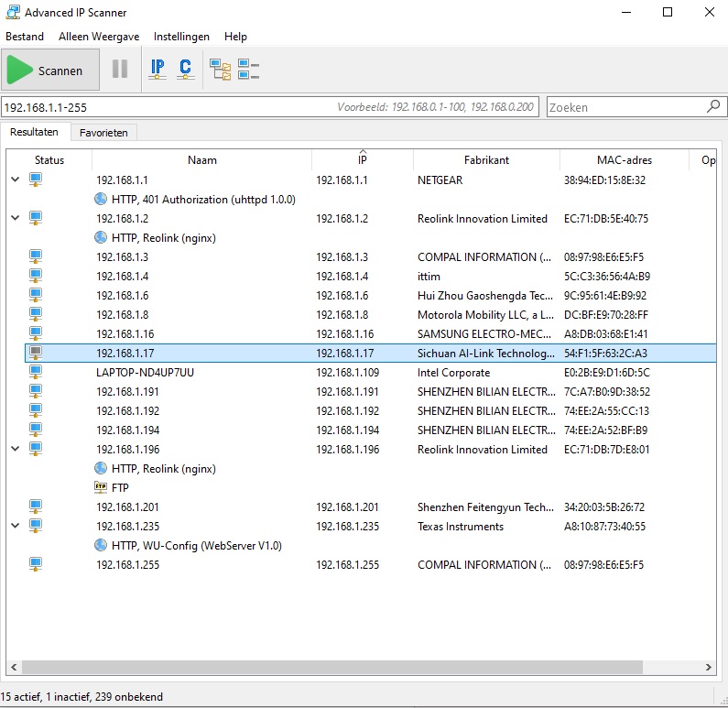Click the computer icon for 192.168.1.194
The width and height of the screenshot is (728, 708).
36,430
